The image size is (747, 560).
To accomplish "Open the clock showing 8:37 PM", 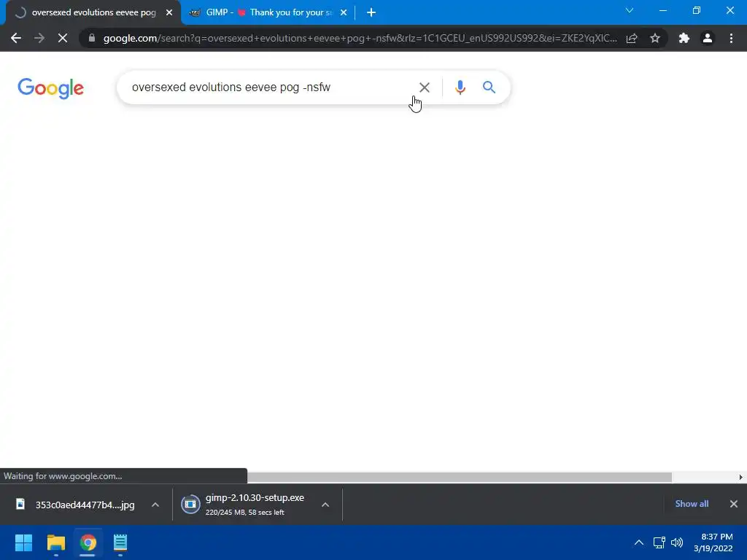I will coord(713,542).
